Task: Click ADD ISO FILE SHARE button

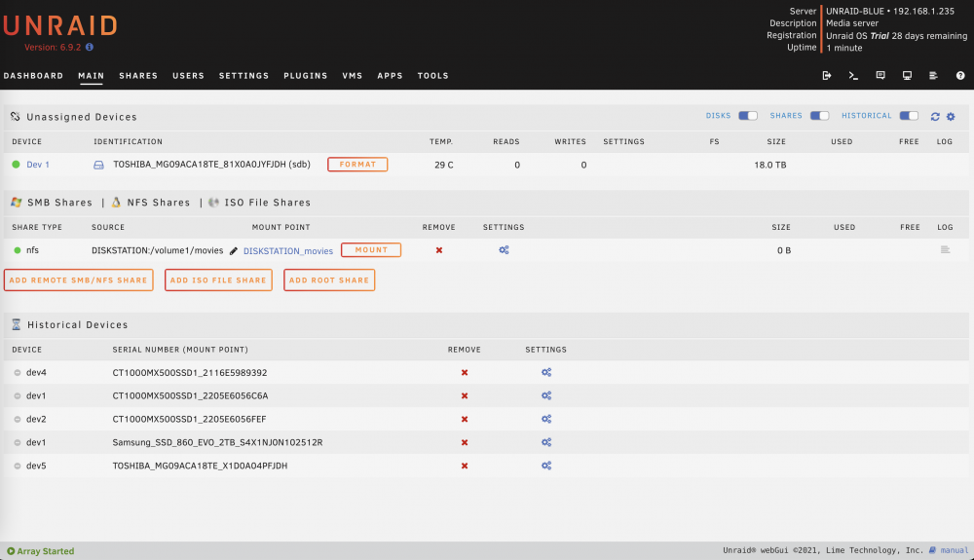Action: (x=218, y=280)
